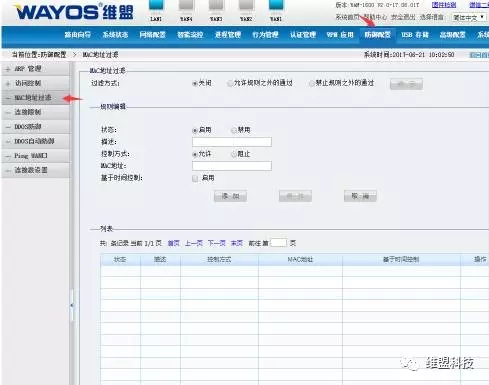489x385 pixels.
Task: Click the WAN3 port status icon
Action: click(216, 5)
